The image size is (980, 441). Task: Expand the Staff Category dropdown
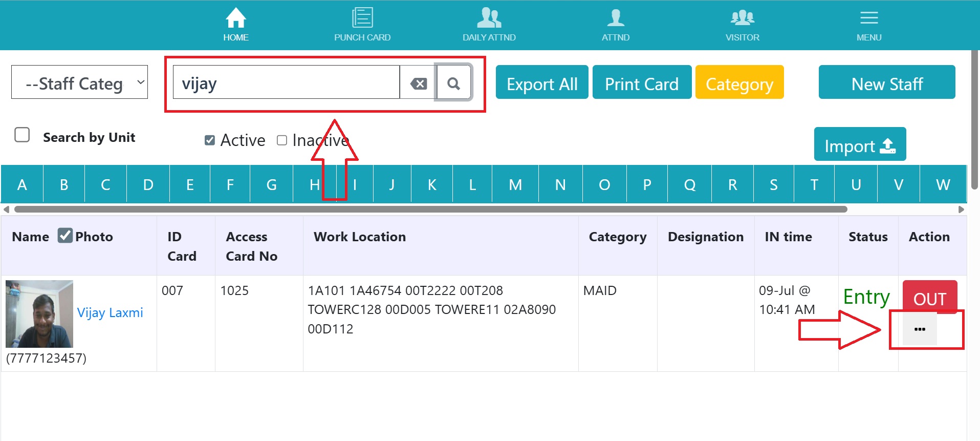click(79, 82)
